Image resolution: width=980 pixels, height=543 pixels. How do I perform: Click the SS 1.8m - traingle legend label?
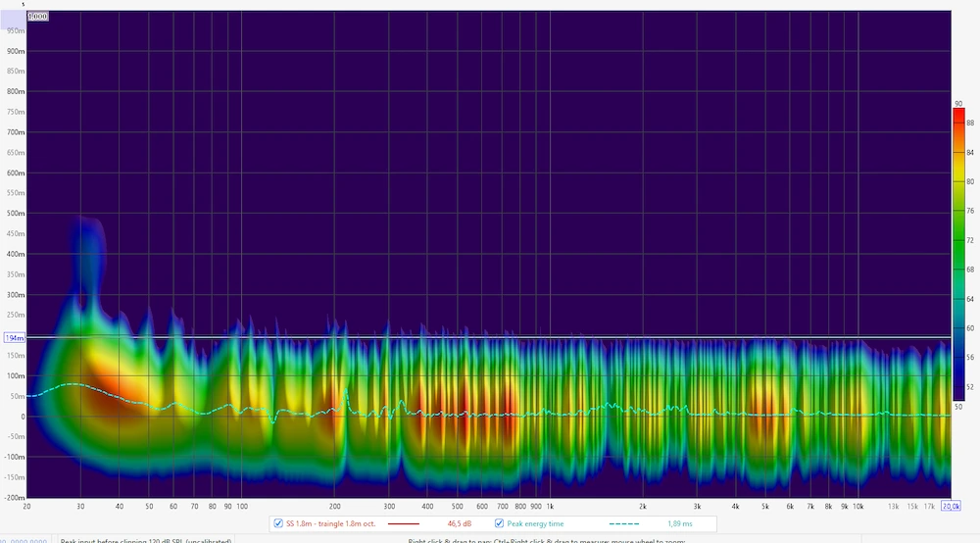coord(331,523)
